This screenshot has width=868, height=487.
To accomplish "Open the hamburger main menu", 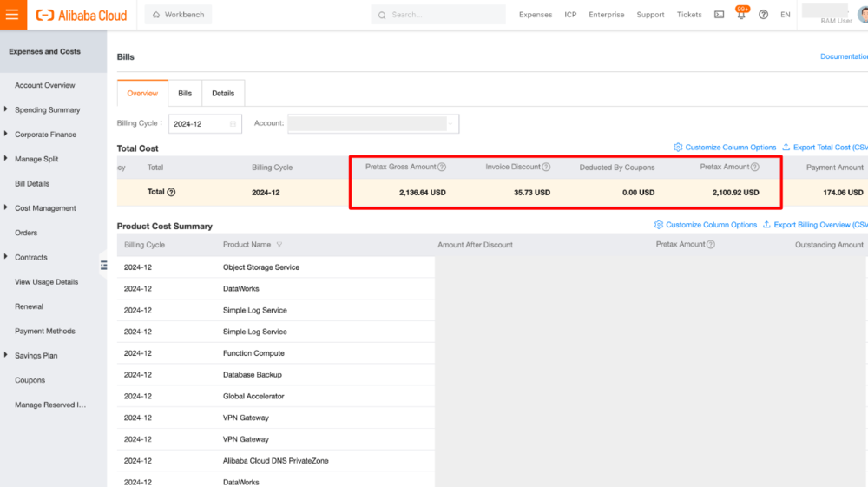I will click(13, 15).
